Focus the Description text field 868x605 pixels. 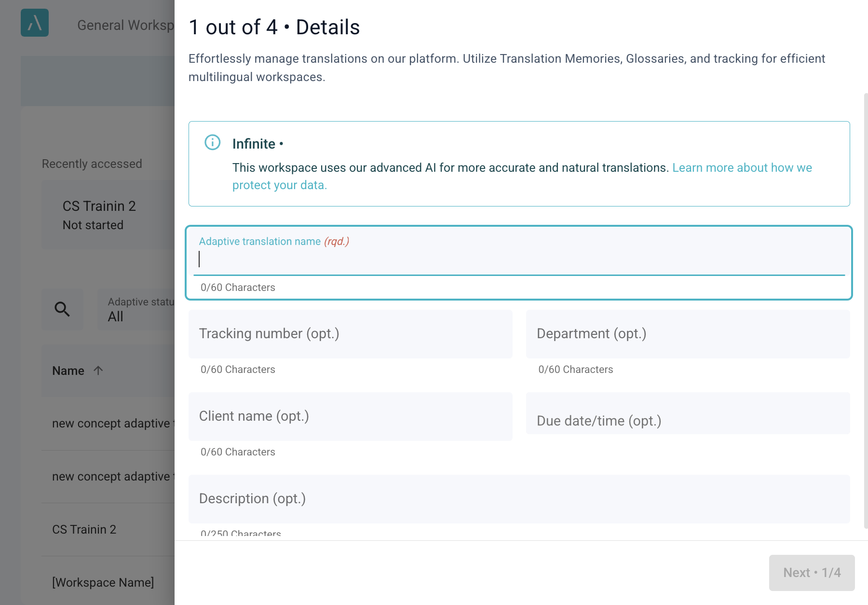click(518, 499)
